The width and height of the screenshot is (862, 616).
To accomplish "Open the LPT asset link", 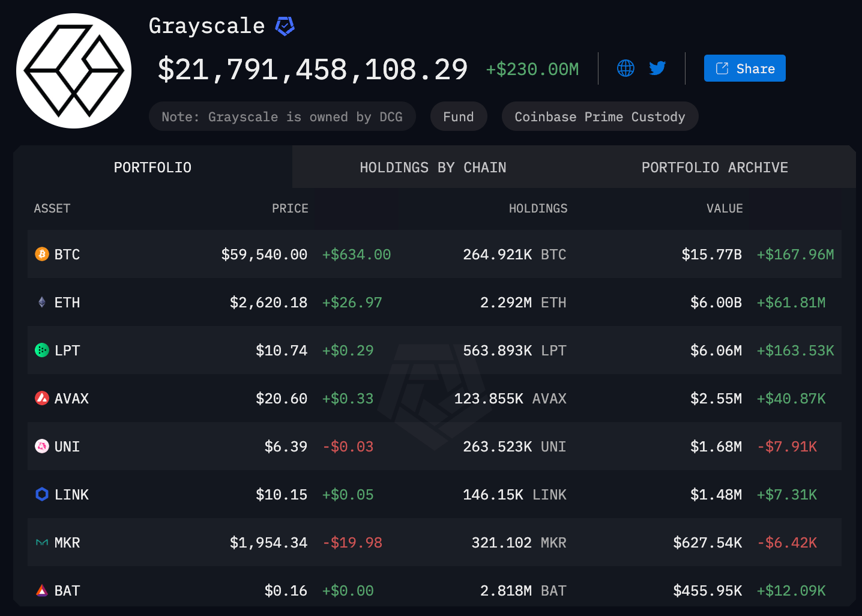I will [x=67, y=351].
